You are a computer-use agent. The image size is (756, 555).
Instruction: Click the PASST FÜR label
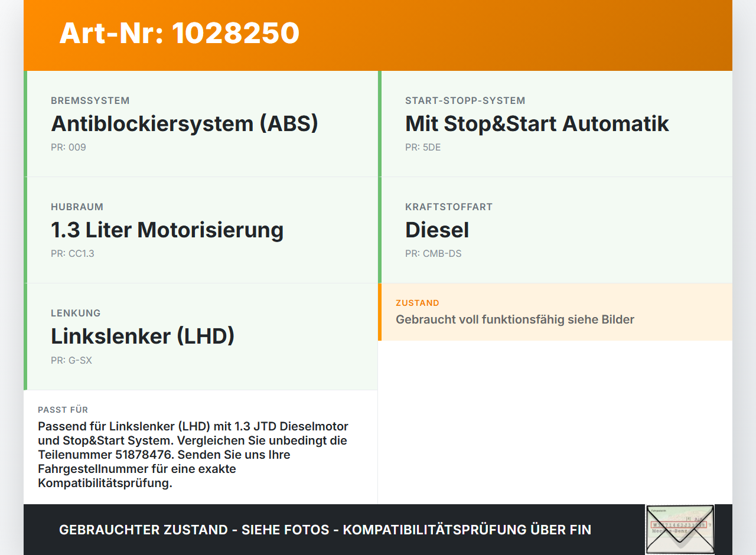tap(63, 410)
